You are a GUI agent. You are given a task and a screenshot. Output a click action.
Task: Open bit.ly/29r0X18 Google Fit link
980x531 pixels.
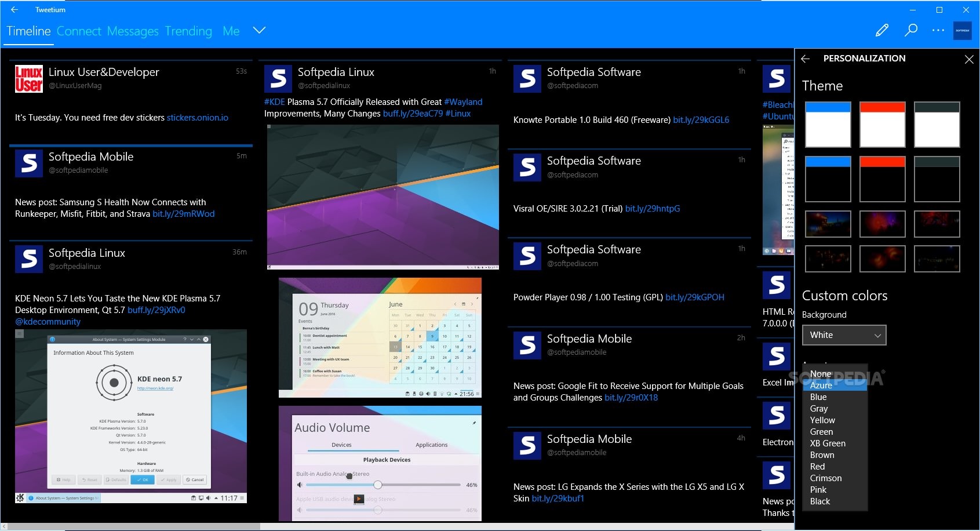631,398
